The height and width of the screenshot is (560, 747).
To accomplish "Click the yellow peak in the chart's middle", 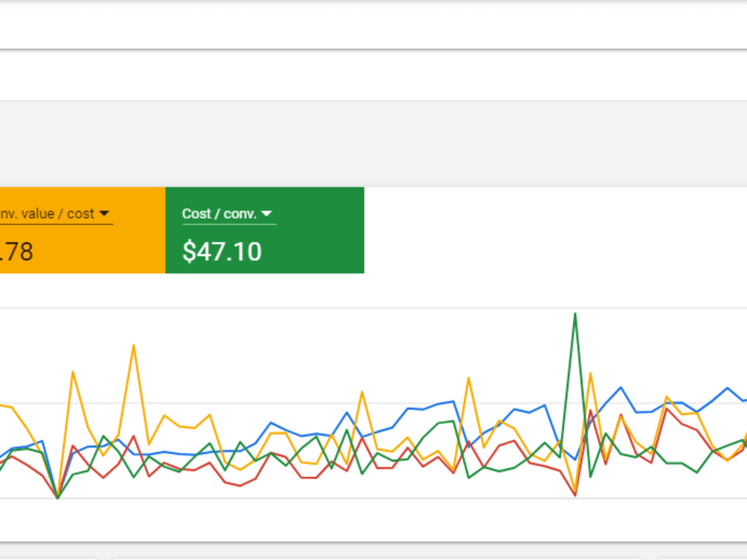I will coord(362,392).
